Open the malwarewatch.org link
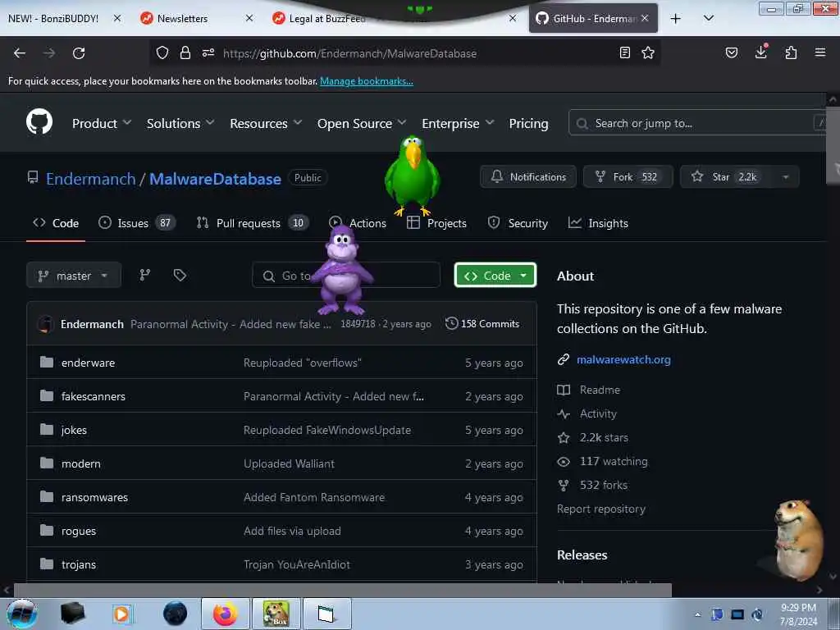840x630 pixels. pos(623,359)
